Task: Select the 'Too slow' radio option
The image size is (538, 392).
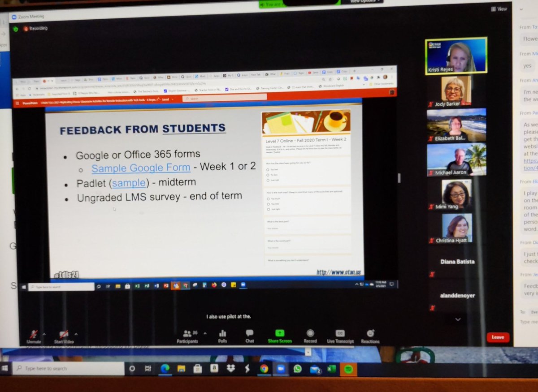Action: click(x=268, y=175)
